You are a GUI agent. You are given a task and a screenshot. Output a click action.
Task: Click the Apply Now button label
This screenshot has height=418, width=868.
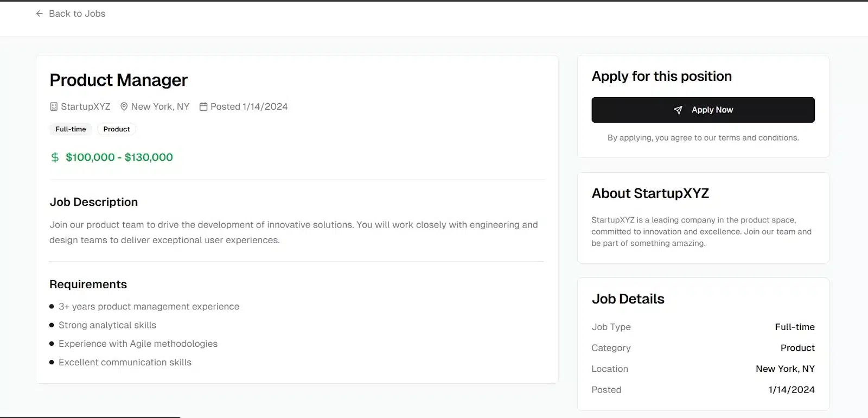712,110
